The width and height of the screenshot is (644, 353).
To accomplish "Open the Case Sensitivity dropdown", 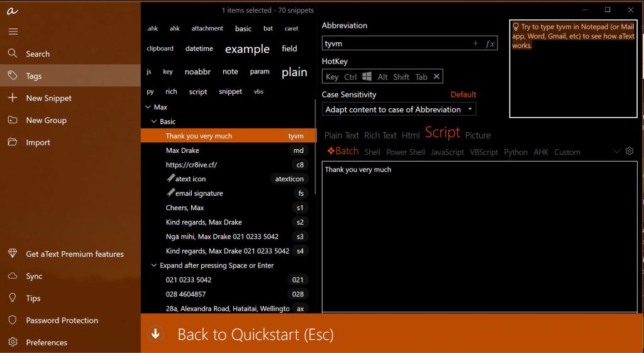I will tap(399, 109).
